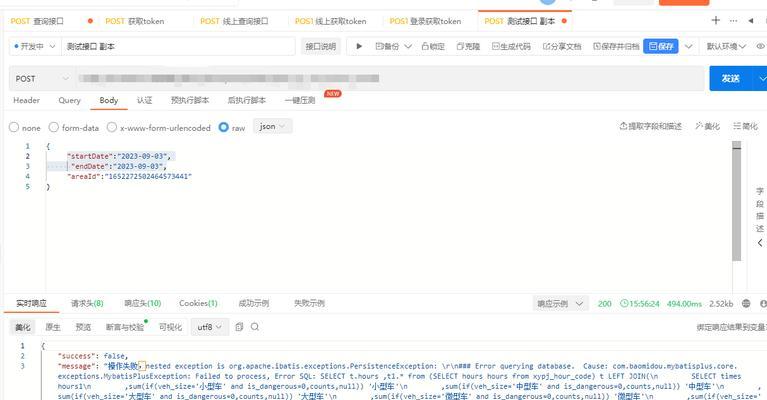Viewport: 767px width, 400px height.
Task: Search response with the magnifier icon
Action: [x=256, y=327]
